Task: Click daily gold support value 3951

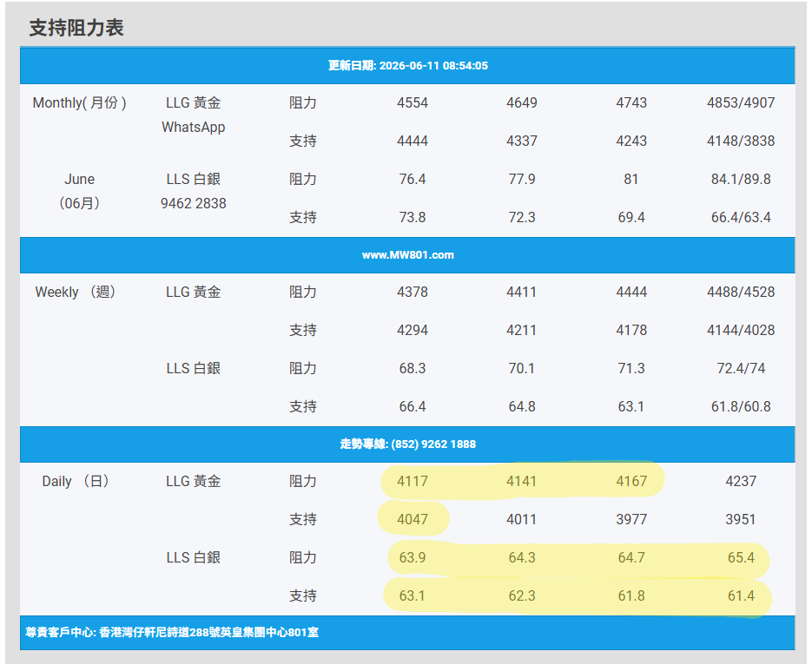Action: point(741,519)
